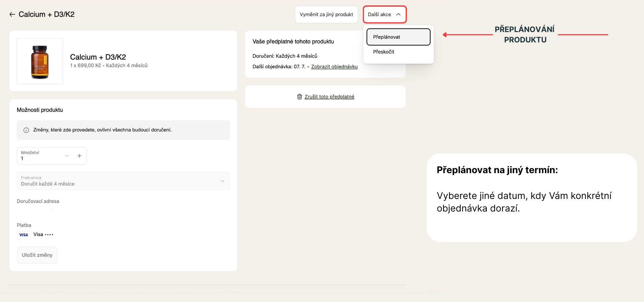Decrease quantity with the minus button
Viewport: 644px width, 302px height.
click(67, 156)
